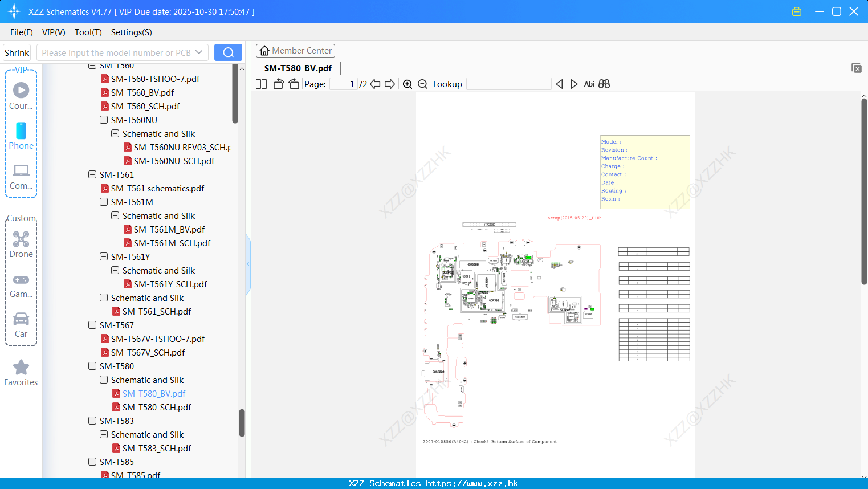Screen dimensions: 868x489
Task: Click the Shrink button
Action: click(17, 52)
